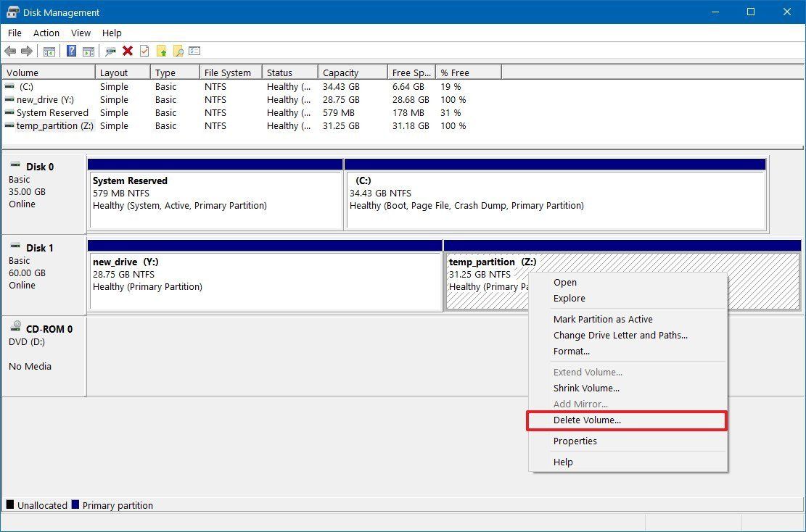This screenshot has height=532, width=806.
Task: Sort volumes by the Capacity column header
Action: pos(352,72)
